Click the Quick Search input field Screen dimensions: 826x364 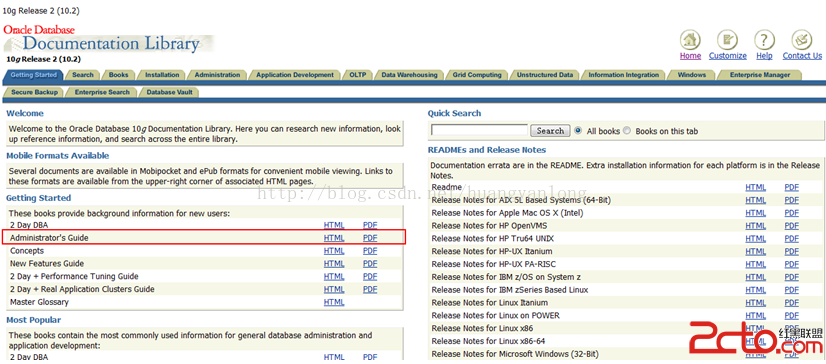(479, 130)
